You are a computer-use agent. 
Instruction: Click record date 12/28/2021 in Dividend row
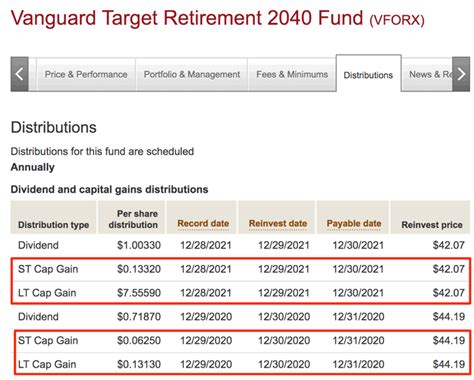point(206,245)
